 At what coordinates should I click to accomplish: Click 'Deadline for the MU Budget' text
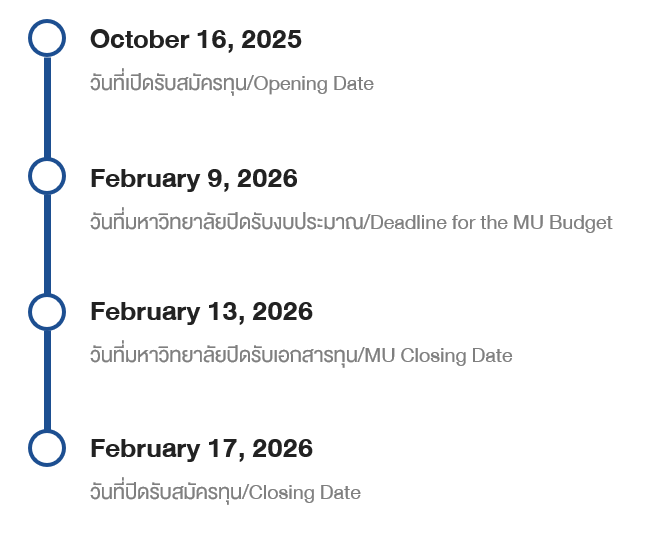coord(491,222)
